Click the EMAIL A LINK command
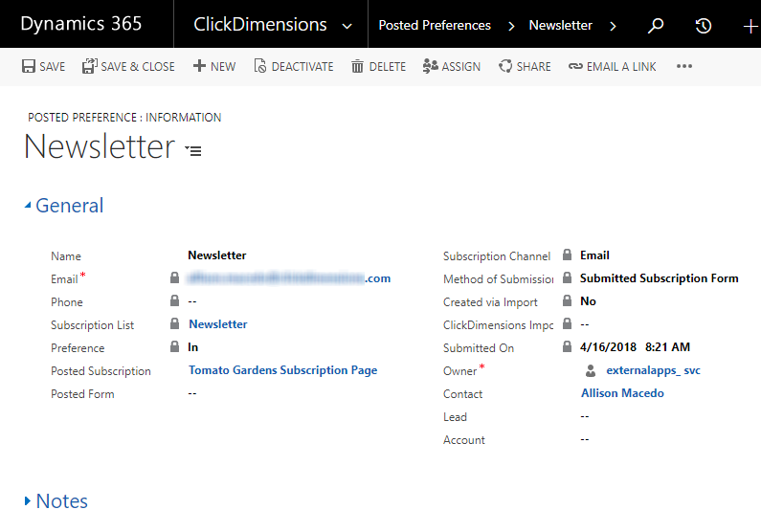 [612, 66]
